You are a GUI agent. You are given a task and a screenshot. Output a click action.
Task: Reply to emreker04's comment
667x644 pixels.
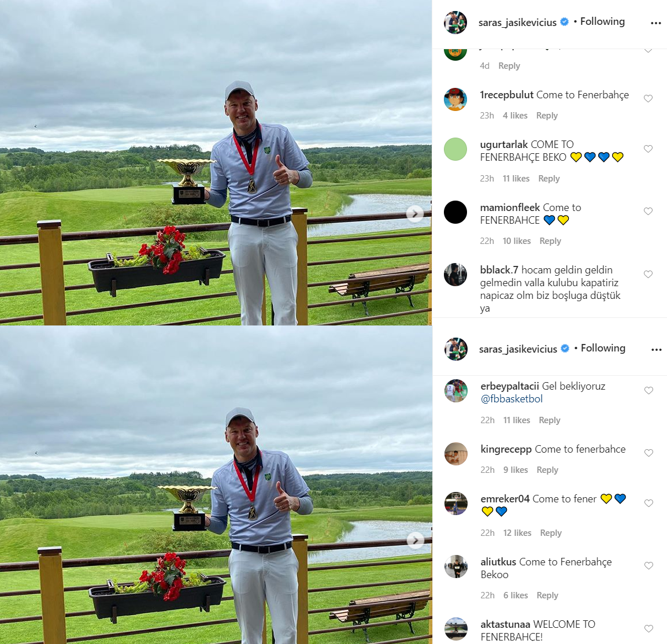click(x=551, y=533)
